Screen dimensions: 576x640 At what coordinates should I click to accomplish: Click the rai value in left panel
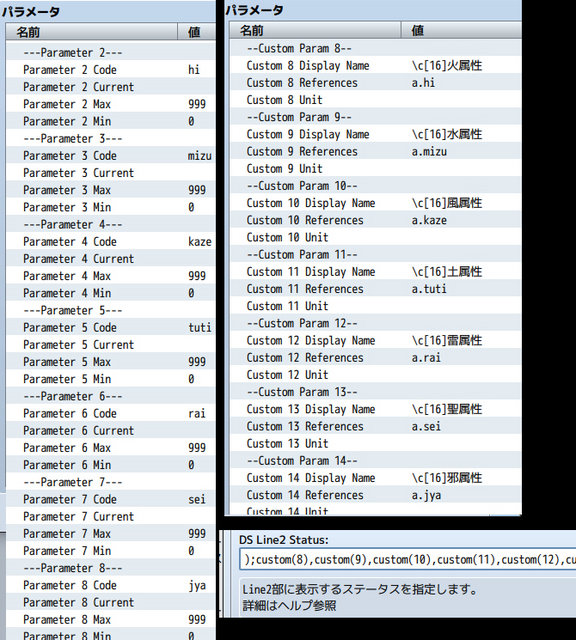(x=197, y=413)
